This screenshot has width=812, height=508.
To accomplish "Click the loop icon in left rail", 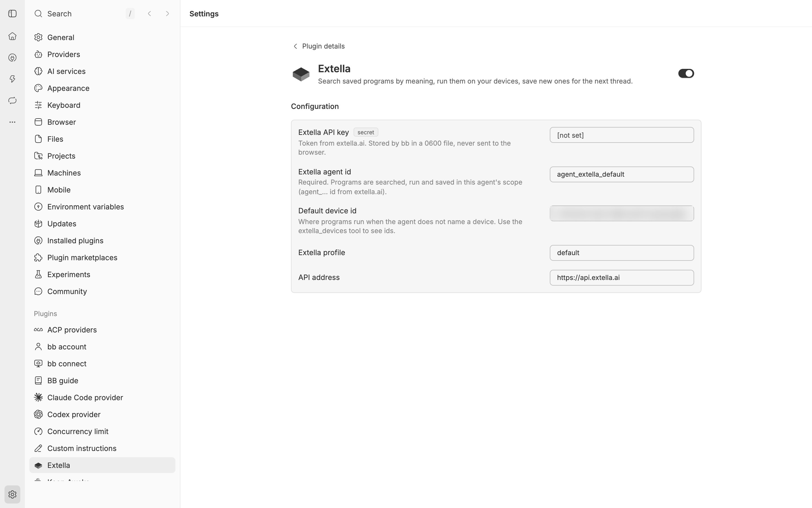I will pos(12,100).
